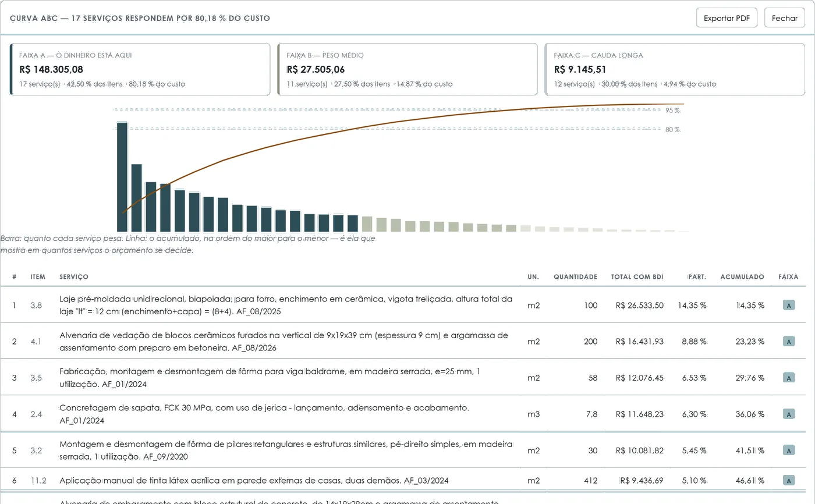The image size is (815, 504).
Task: Click the total "R$ 11.648,23"
Action: [639, 414]
